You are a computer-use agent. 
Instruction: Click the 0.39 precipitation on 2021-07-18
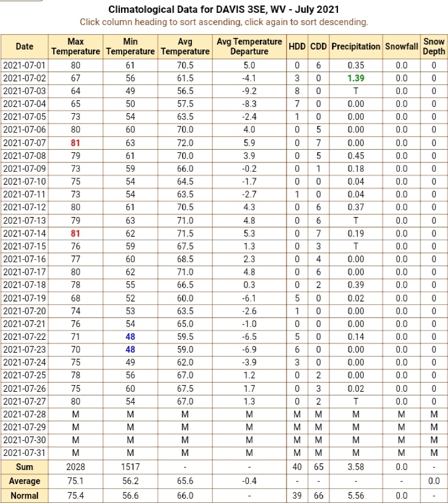click(x=356, y=285)
